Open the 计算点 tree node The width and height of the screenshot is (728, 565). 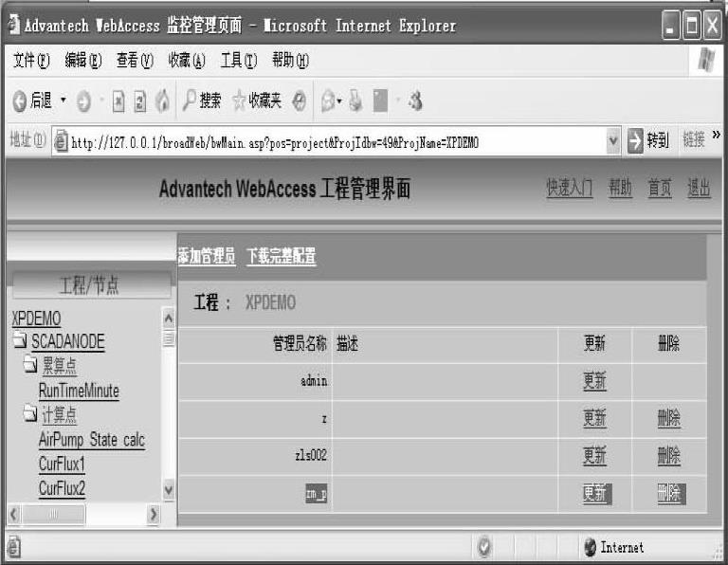[x=60, y=414]
